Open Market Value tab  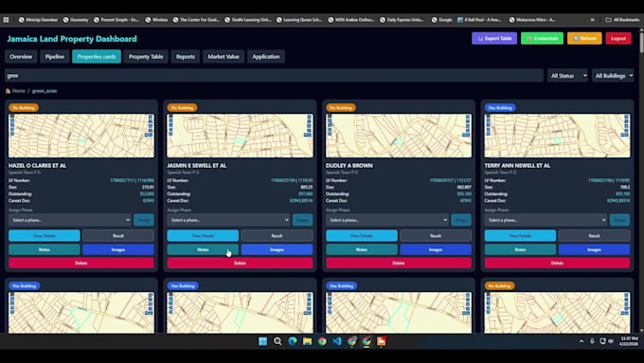(224, 57)
